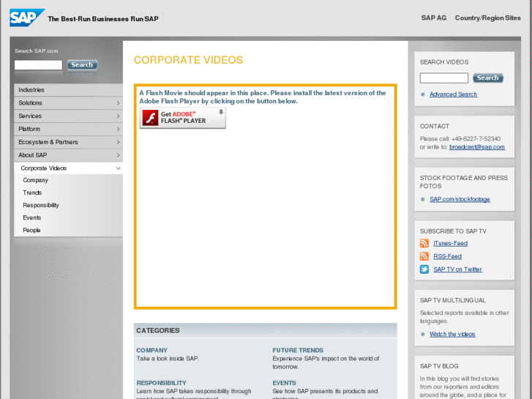Expand the About SAP chevron
The width and height of the screenshot is (532, 399).
click(x=118, y=155)
